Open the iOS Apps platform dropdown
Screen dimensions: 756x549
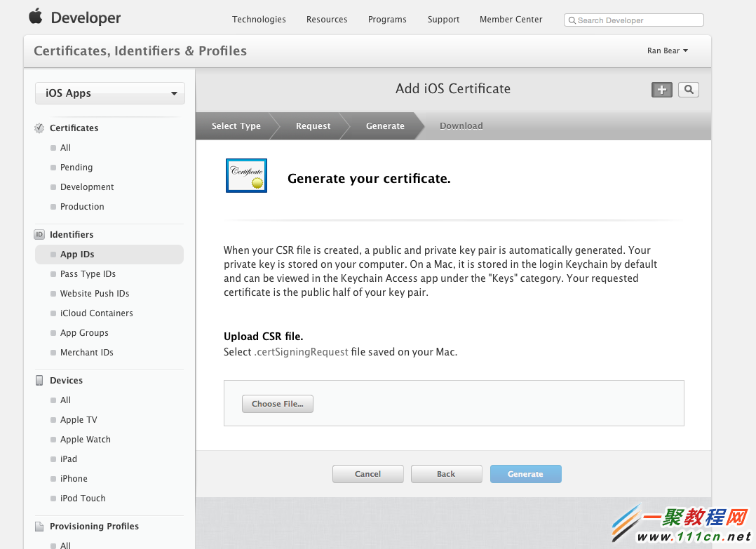[x=110, y=93]
